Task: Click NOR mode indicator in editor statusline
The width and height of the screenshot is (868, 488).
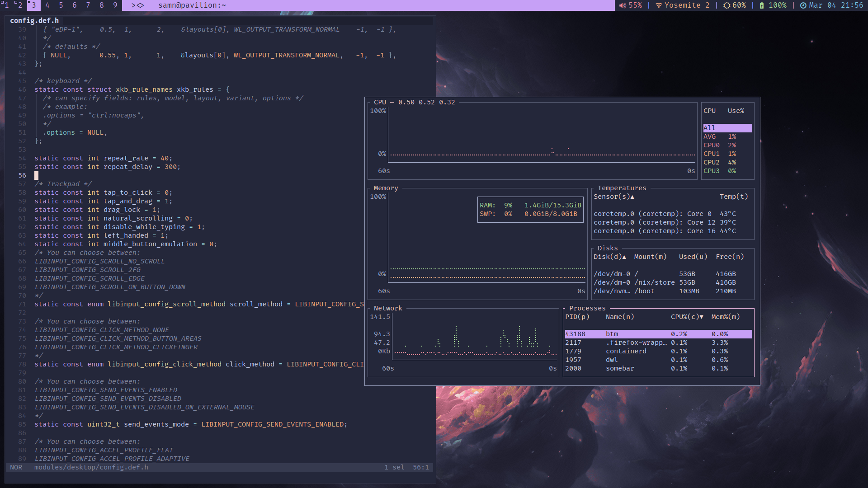Action: point(16,467)
